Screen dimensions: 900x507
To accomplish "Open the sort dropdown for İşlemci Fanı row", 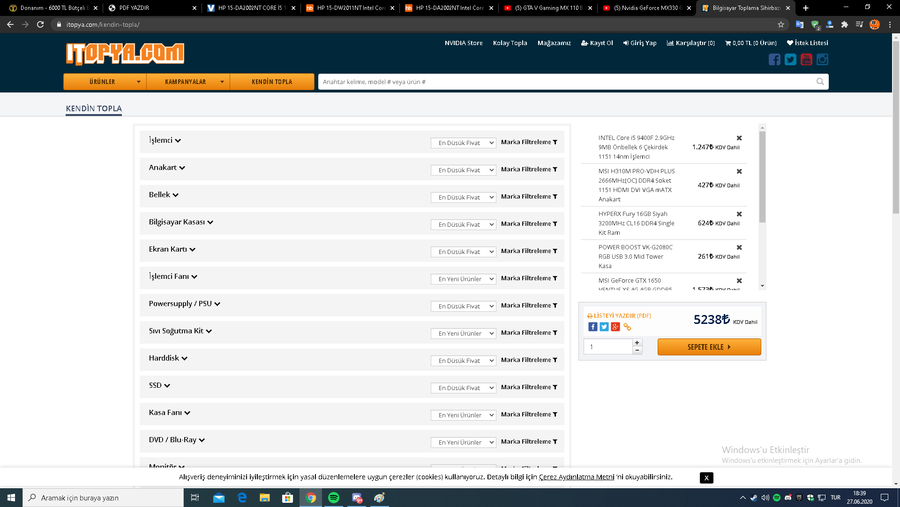I will 463,279.
